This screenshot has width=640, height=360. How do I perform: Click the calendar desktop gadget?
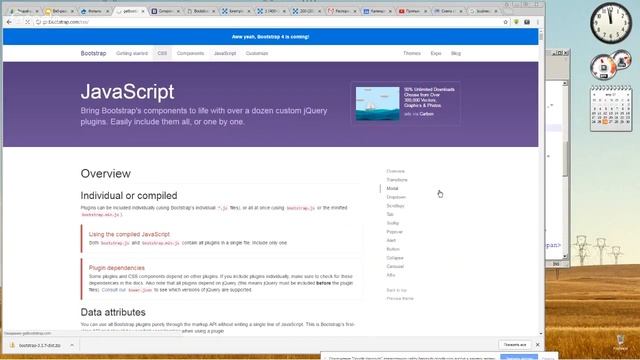[611, 108]
